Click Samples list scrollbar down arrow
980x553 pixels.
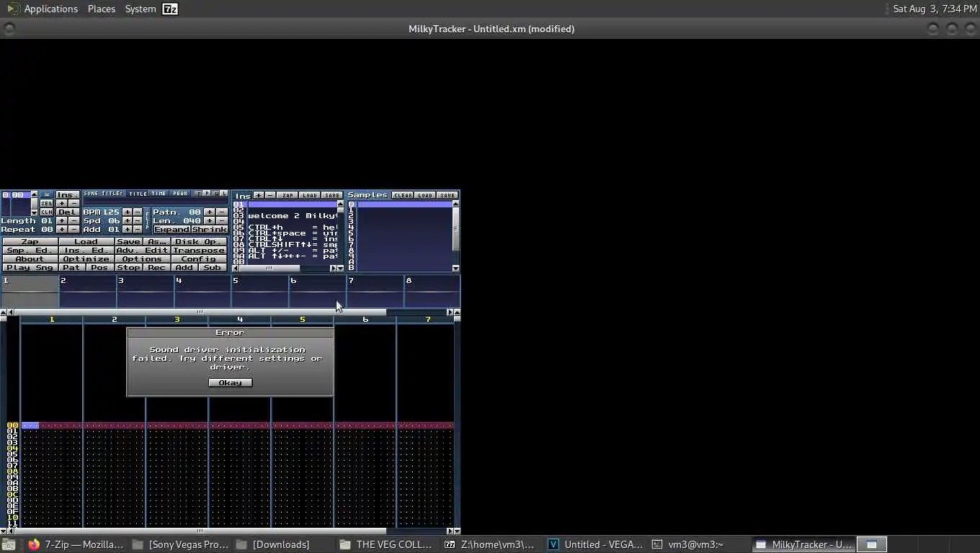tap(455, 268)
